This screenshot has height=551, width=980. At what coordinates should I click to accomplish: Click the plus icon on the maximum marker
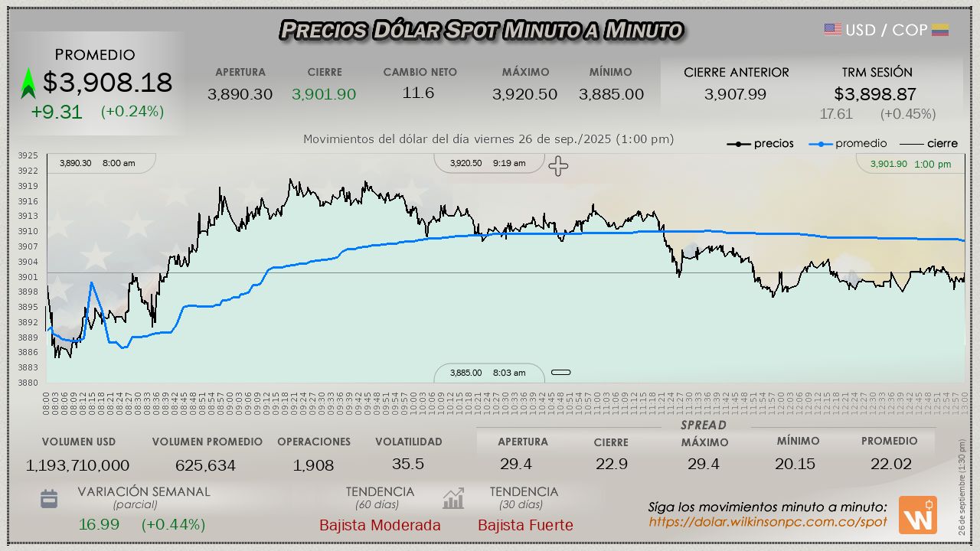[558, 166]
